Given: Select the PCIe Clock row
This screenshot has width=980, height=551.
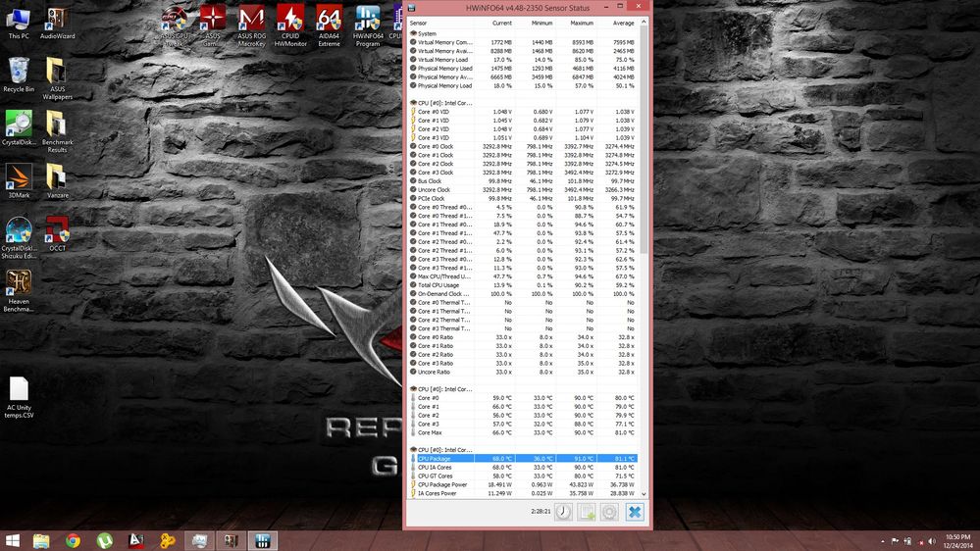Looking at the screenshot, I should (523, 199).
